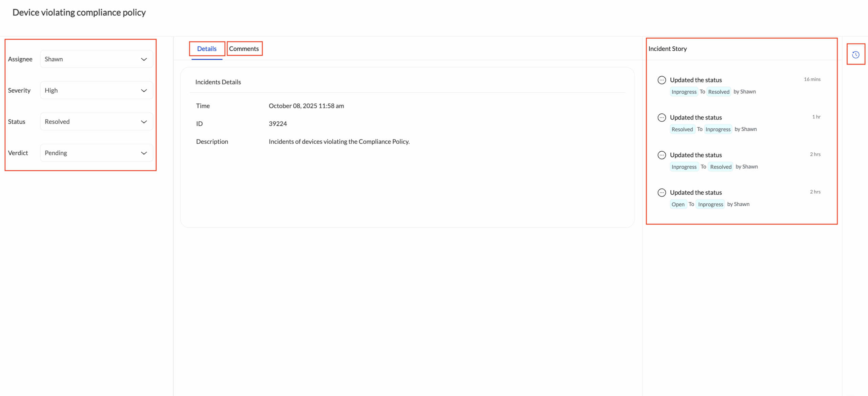Click the ellipsis icon on the last status update

point(662,192)
